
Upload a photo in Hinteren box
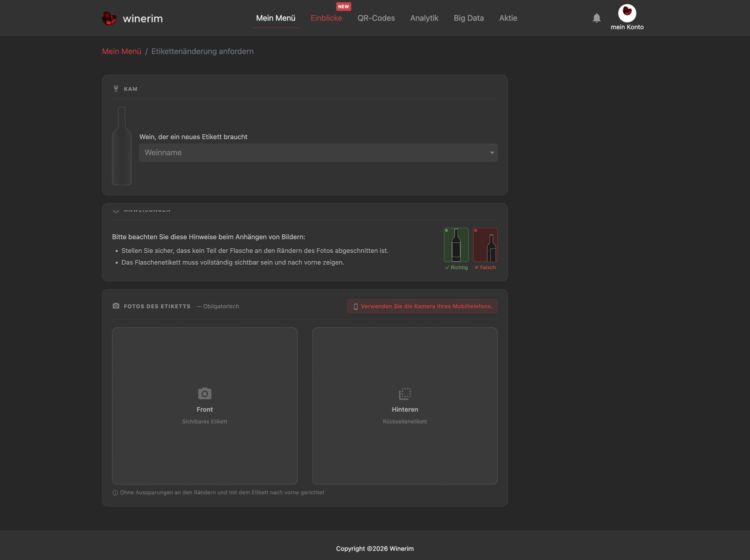click(405, 406)
